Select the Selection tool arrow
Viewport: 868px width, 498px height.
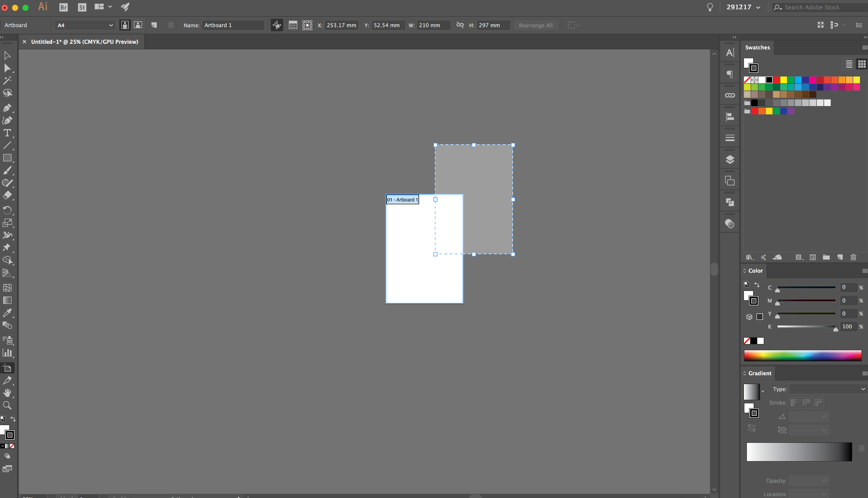tap(7, 56)
